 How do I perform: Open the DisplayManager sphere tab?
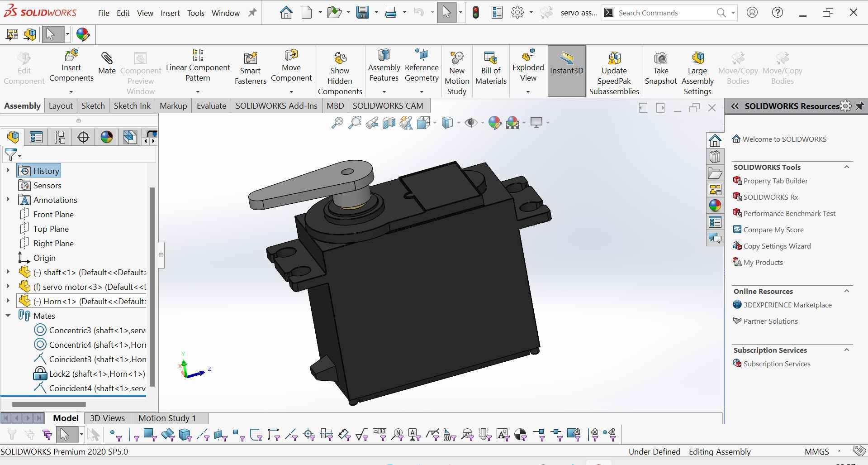107,137
